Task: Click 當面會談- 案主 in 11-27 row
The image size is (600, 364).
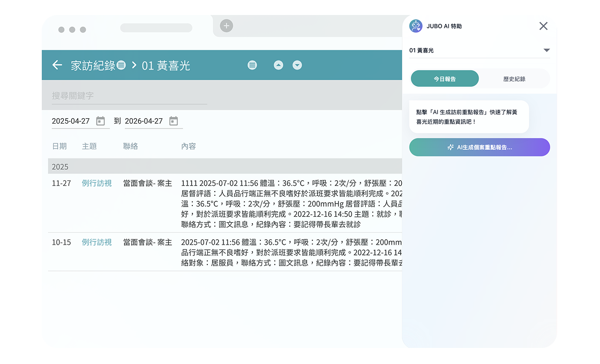Action: coord(148,183)
